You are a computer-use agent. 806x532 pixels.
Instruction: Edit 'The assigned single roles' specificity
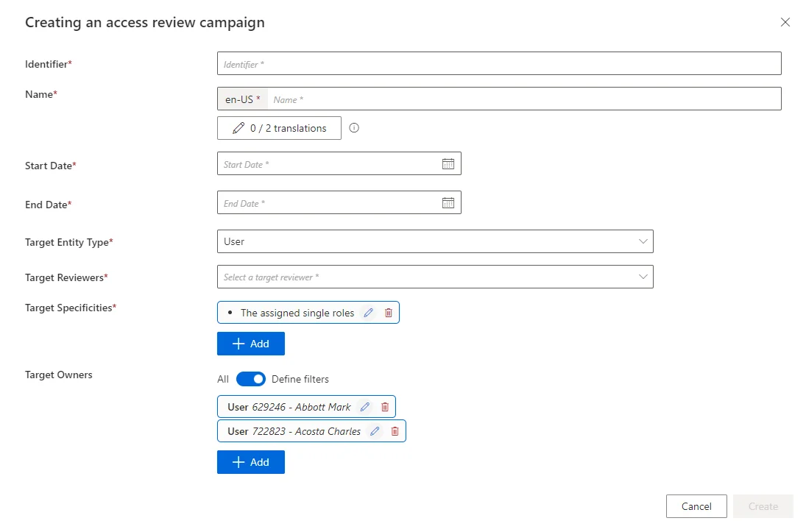point(369,313)
